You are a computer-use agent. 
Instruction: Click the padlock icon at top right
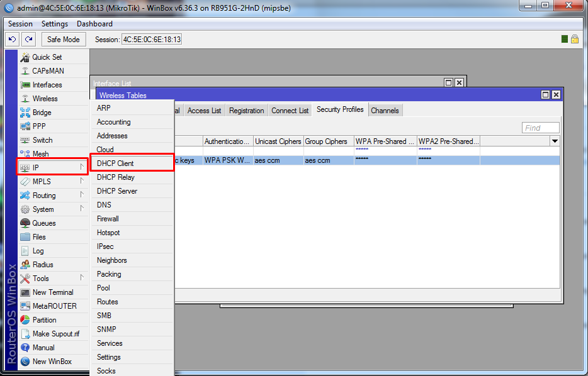pos(575,39)
